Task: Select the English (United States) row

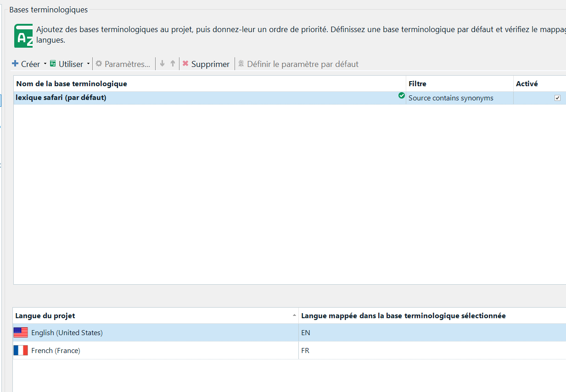Action: tap(289, 332)
